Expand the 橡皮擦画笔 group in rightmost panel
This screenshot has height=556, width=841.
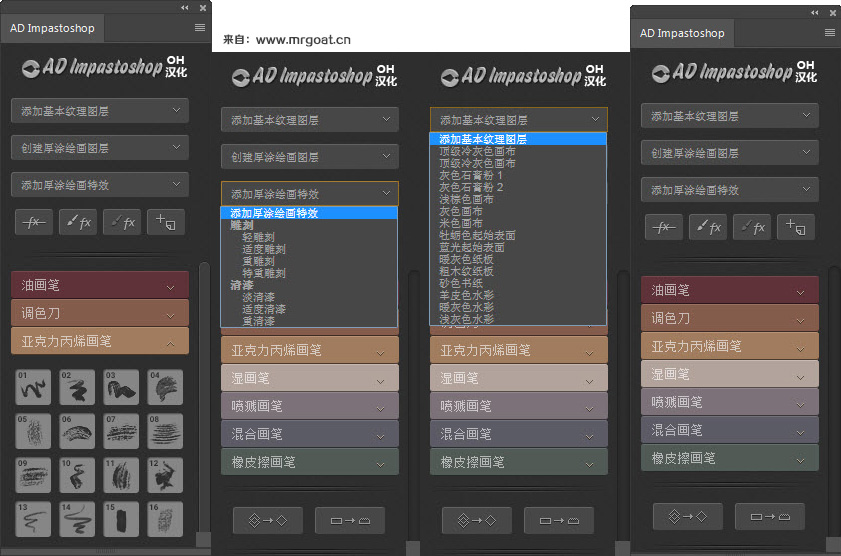(x=729, y=458)
